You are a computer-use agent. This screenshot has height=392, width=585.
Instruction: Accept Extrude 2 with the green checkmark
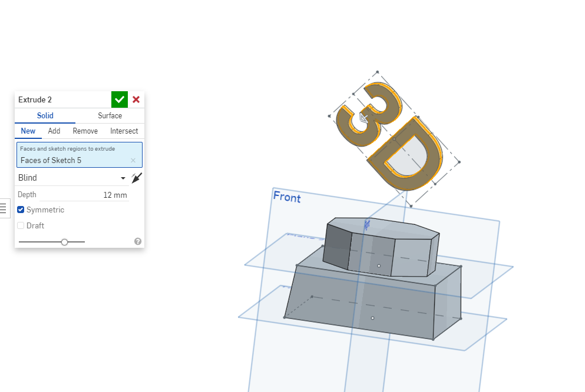click(x=120, y=99)
